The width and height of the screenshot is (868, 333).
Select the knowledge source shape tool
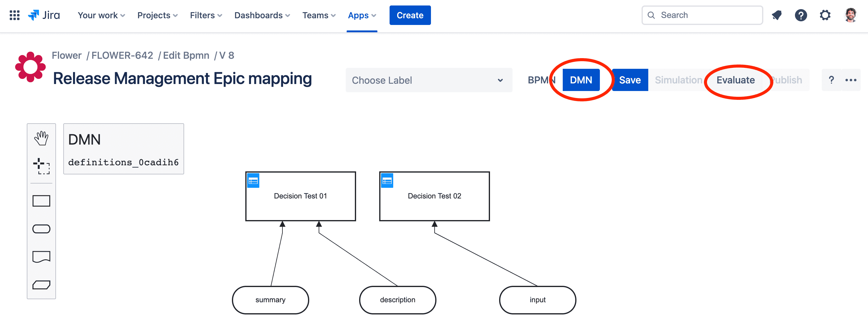pyautogui.click(x=41, y=257)
